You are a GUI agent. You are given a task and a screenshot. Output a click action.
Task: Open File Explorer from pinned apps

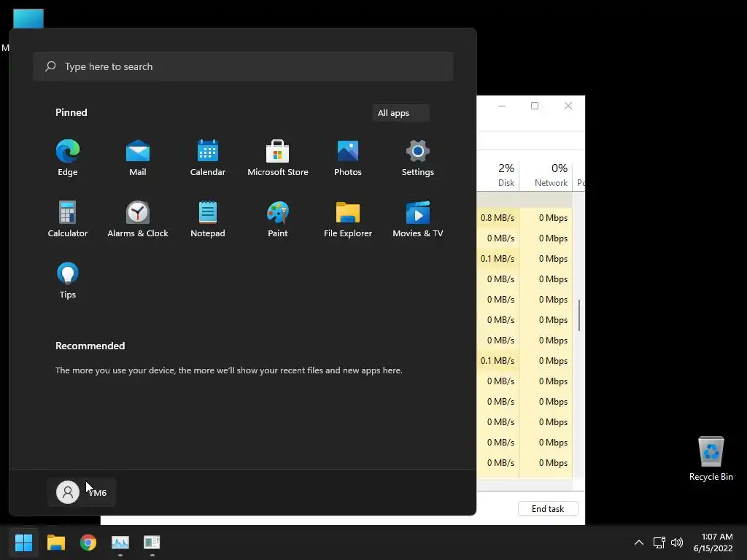pos(348,219)
